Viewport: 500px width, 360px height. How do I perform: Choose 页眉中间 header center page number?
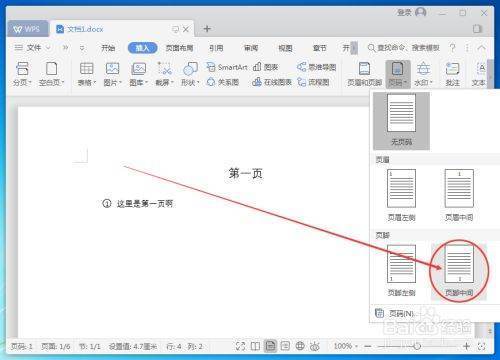point(459,195)
